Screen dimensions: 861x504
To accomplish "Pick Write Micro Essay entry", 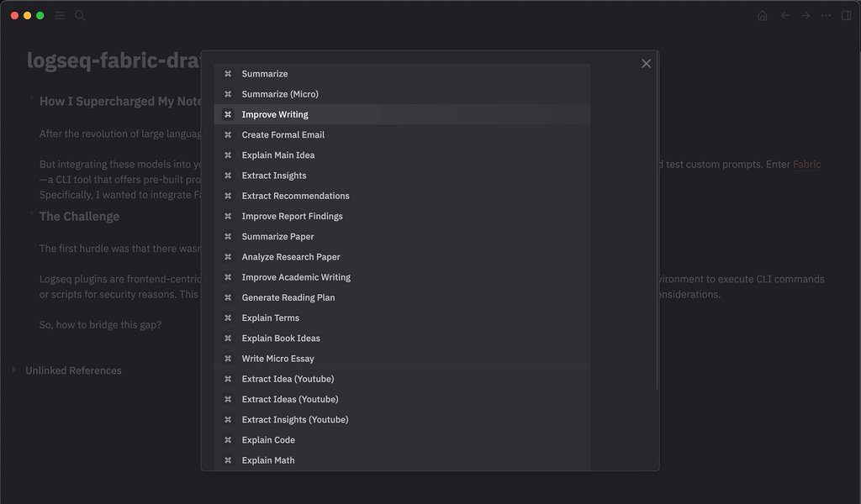I will click(x=402, y=358).
